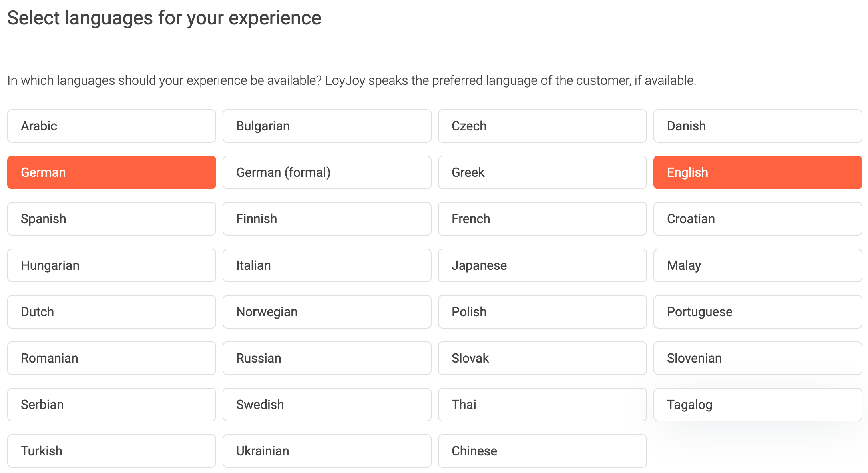Choose German (formal)

tap(327, 172)
